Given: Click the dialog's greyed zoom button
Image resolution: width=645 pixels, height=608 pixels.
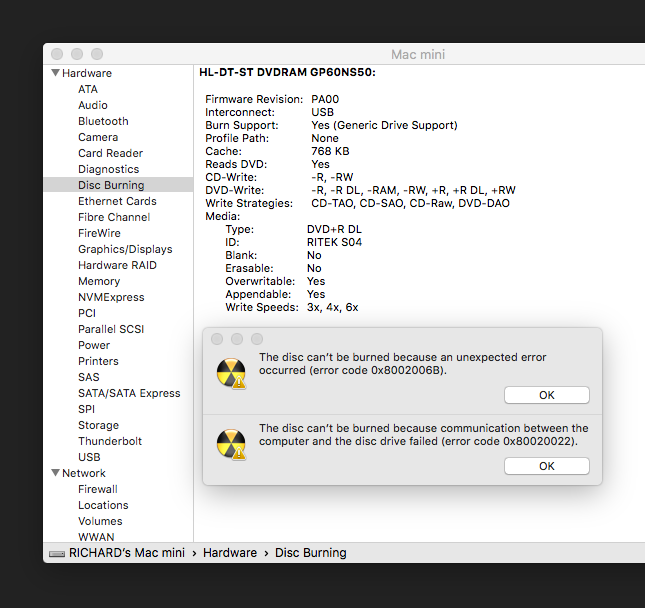Looking at the screenshot, I should point(257,339).
